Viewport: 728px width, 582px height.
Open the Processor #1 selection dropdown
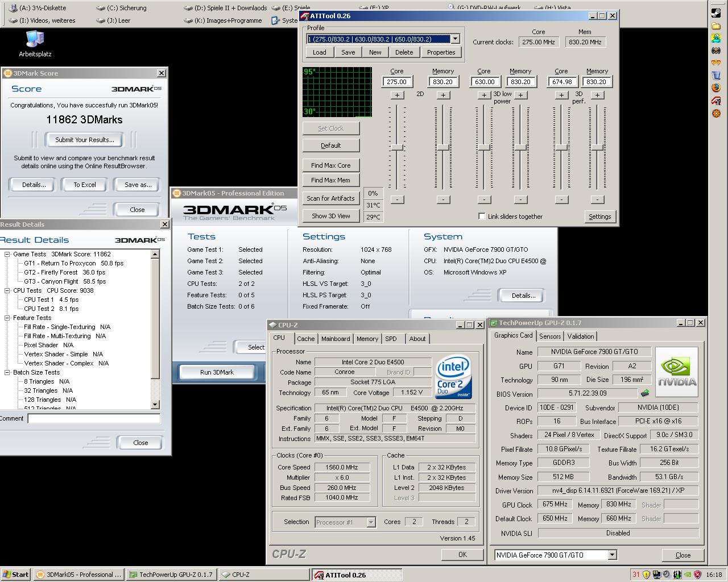coord(371,522)
